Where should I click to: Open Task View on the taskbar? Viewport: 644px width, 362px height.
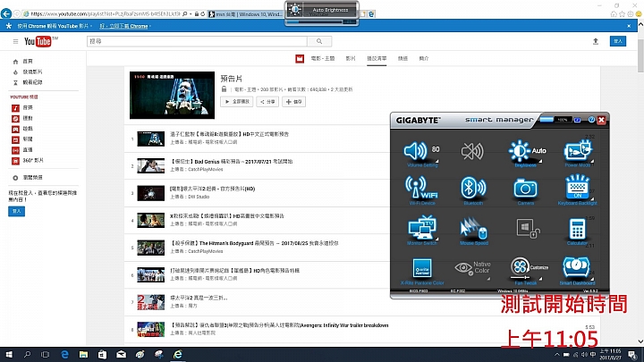[x=46, y=355]
